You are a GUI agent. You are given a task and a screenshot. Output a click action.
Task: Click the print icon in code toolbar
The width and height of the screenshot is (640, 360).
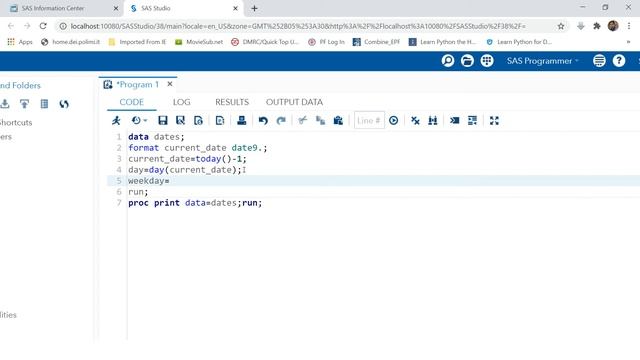coord(242,120)
